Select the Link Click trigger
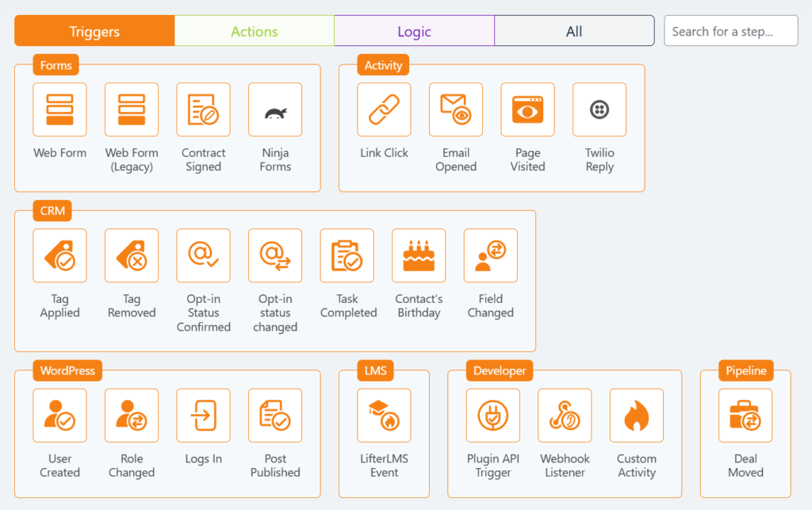 click(x=384, y=109)
